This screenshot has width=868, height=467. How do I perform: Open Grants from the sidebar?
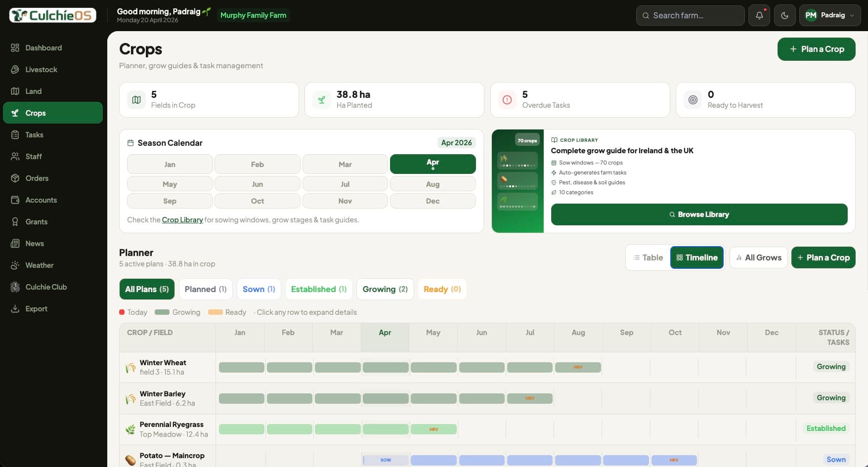pos(36,222)
